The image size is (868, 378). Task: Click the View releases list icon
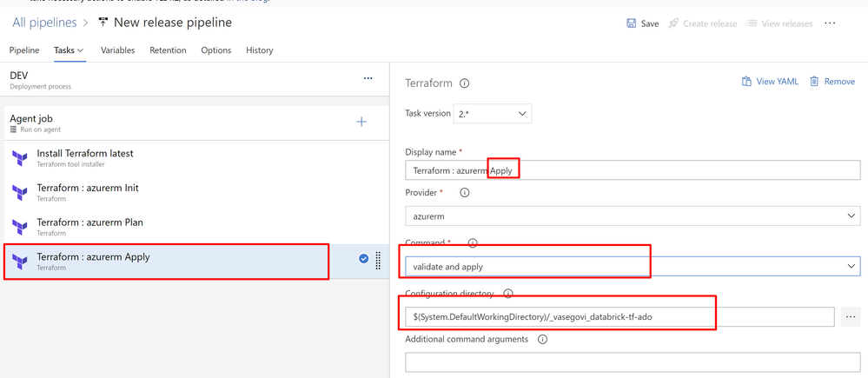click(x=752, y=23)
